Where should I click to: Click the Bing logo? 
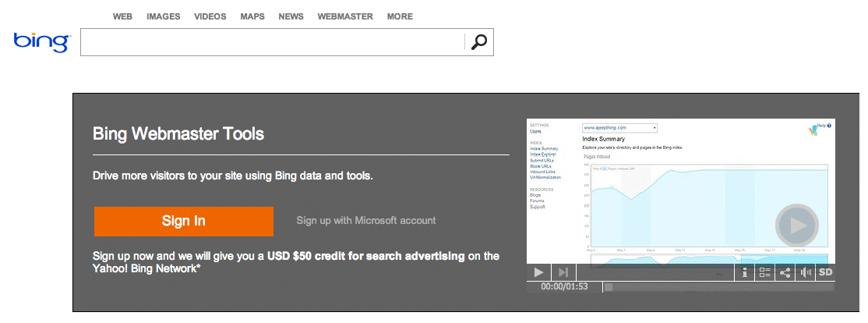click(x=42, y=43)
